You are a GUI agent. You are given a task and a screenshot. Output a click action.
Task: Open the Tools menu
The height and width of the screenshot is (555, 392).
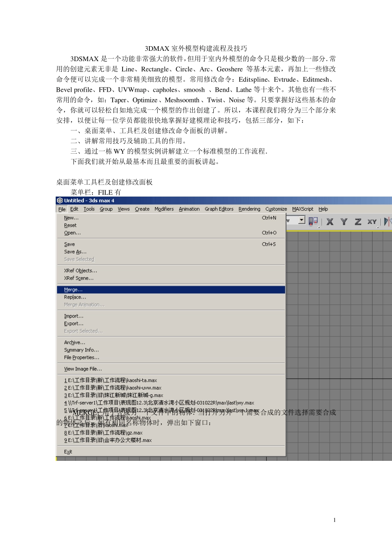[89, 209]
